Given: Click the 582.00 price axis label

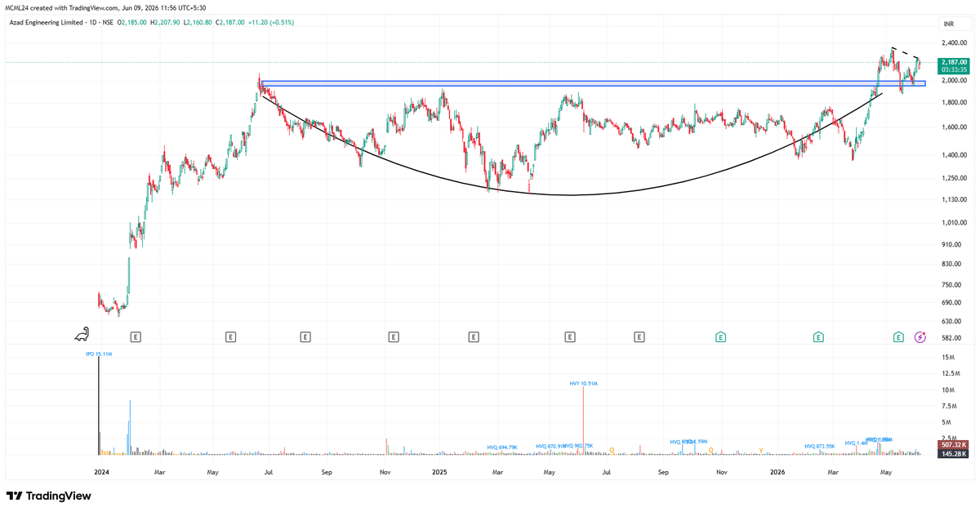Looking at the screenshot, I should point(950,338).
